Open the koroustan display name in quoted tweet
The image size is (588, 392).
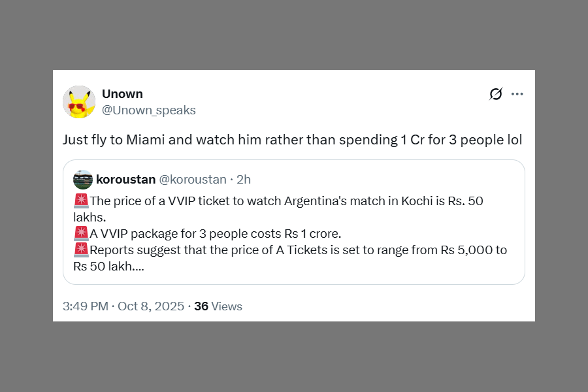[x=124, y=180]
